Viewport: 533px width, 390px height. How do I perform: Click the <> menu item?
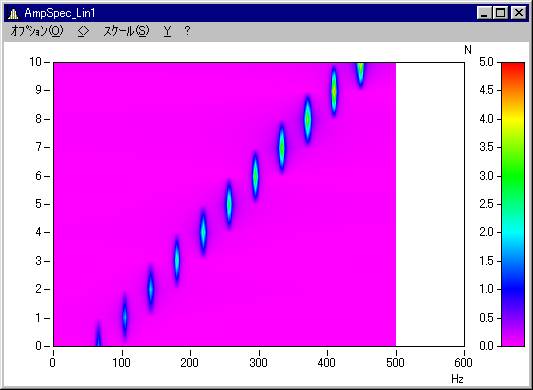click(83, 31)
